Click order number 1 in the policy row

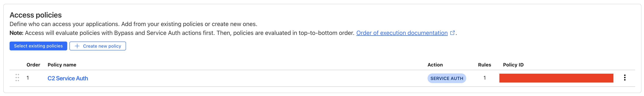[x=28, y=78]
